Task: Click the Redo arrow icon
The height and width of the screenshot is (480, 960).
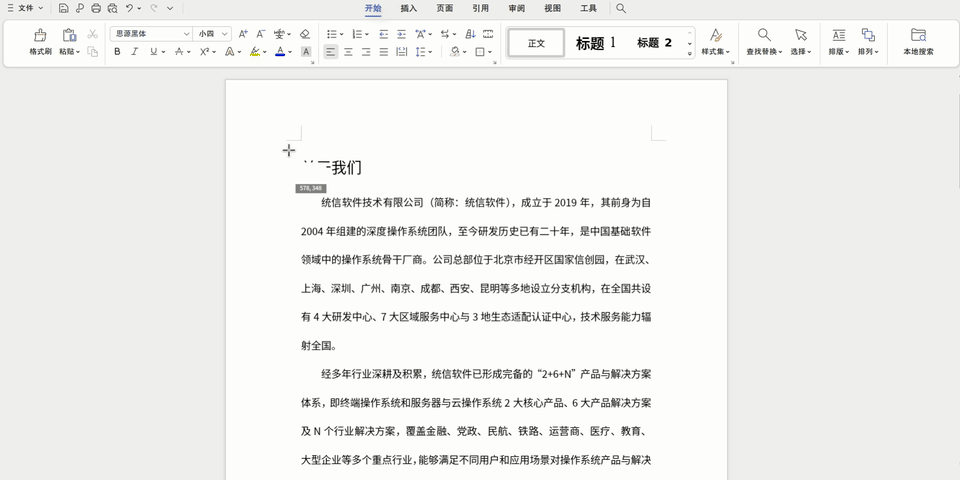Action: (x=154, y=8)
